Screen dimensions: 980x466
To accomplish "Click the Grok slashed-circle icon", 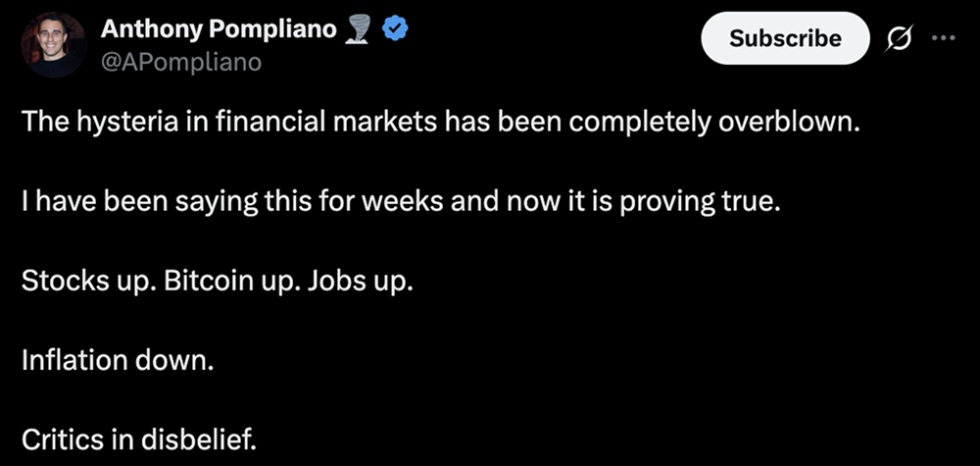I will tap(899, 38).
